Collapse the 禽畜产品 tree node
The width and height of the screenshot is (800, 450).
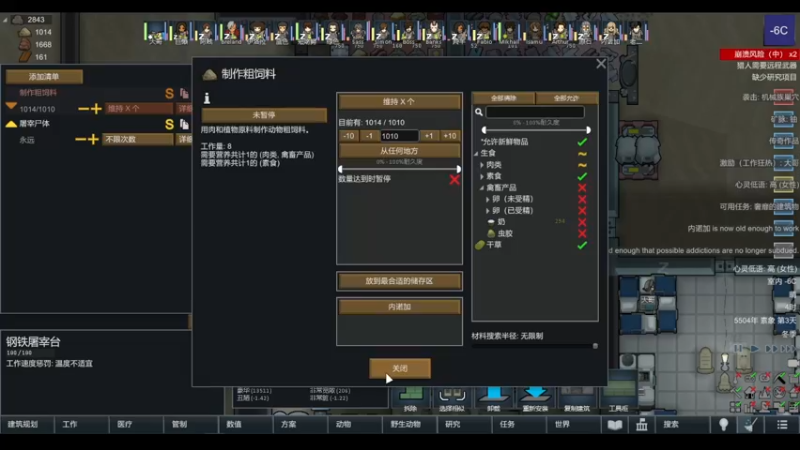(x=482, y=188)
